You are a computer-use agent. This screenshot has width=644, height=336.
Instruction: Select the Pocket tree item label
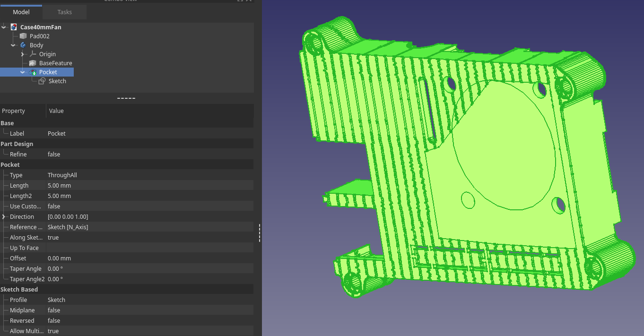pos(48,72)
